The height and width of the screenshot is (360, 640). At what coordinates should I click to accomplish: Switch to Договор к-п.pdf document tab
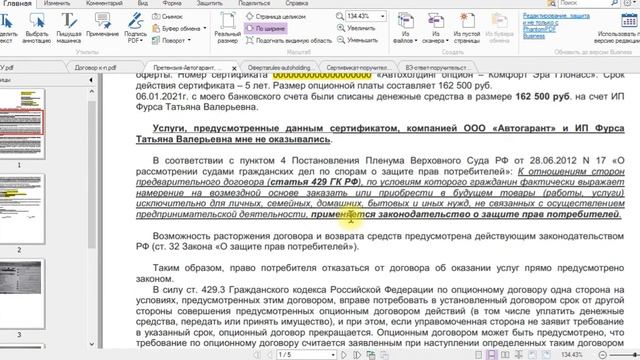click(96, 68)
